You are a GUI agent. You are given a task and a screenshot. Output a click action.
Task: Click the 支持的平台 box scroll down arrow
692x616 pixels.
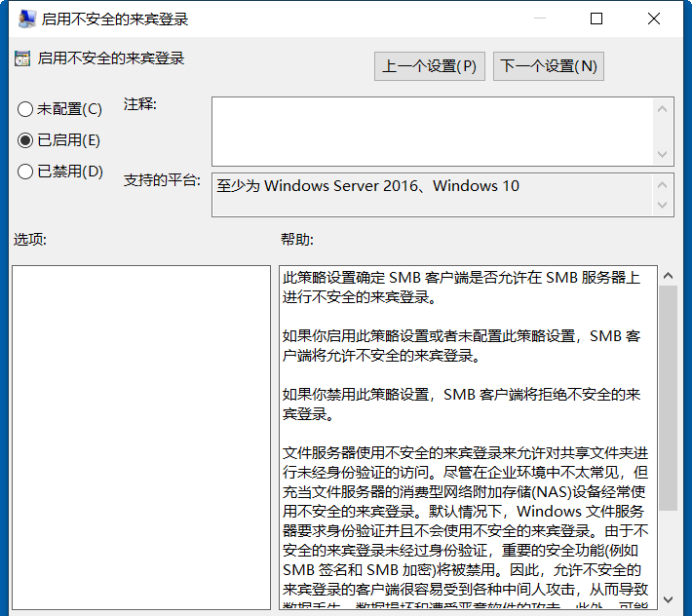pyautogui.click(x=664, y=206)
